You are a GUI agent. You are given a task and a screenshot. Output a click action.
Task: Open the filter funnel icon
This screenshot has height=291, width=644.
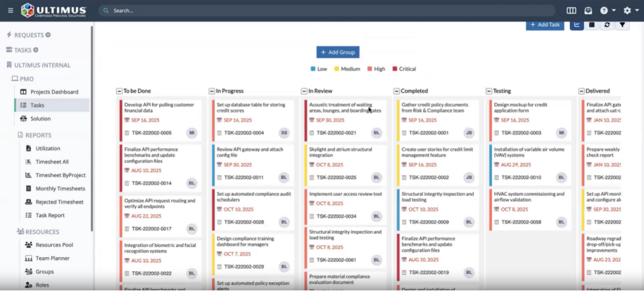coord(622,25)
